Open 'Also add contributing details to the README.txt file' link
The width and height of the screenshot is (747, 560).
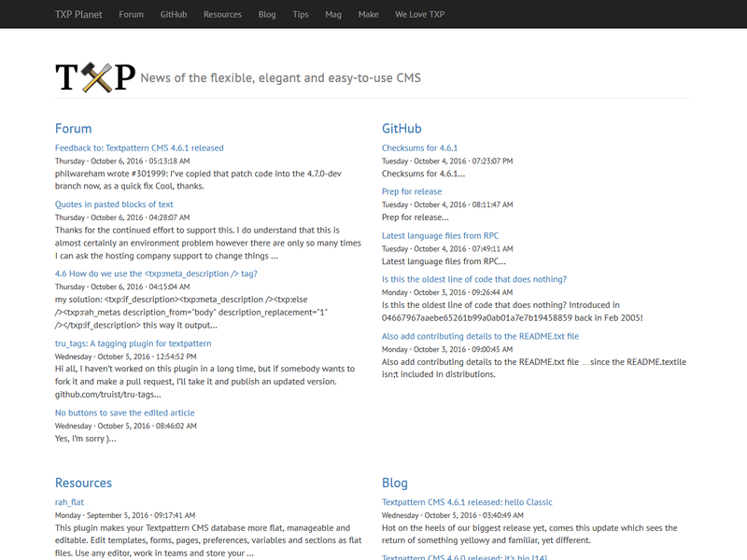tap(480, 336)
